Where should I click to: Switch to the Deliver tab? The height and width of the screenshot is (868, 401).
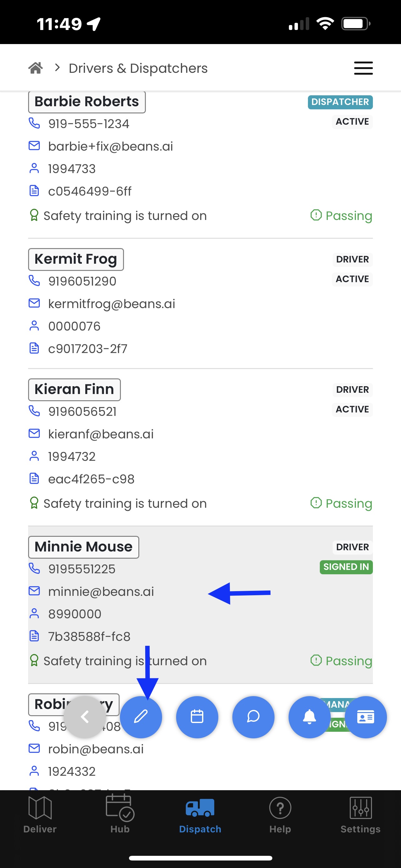pos(40,814)
